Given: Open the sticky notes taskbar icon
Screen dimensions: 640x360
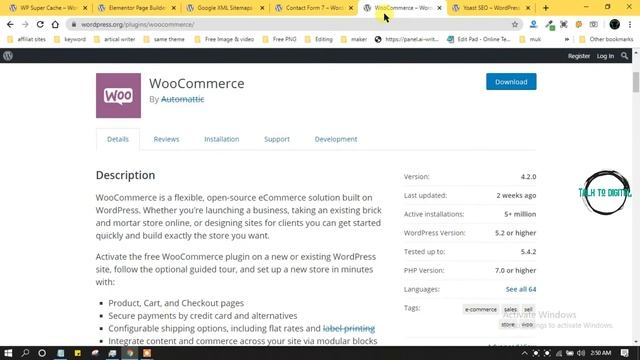Looking at the screenshot, I should (78, 353).
